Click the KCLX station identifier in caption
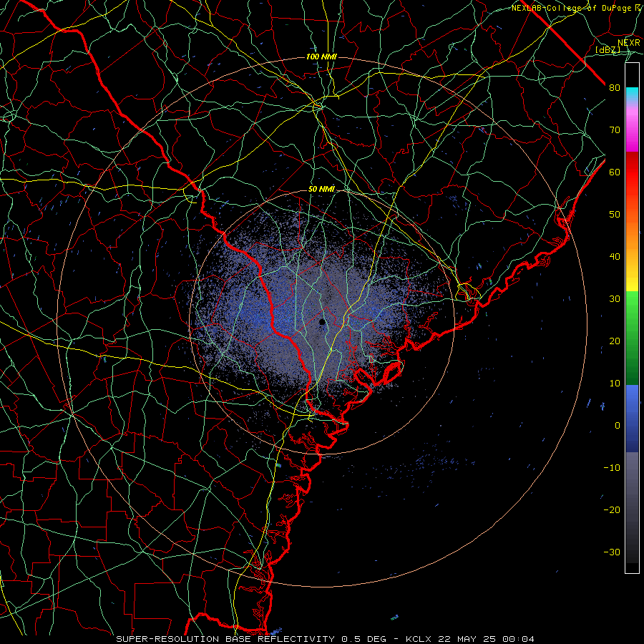644x644 pixels. [418, 639]
